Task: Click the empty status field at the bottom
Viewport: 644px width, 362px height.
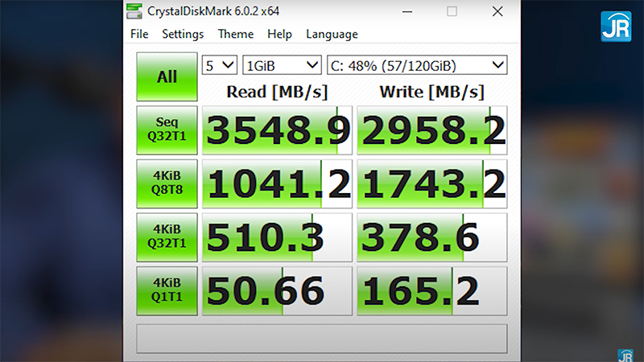Action: pyautogui.click(x=322, y=338)
